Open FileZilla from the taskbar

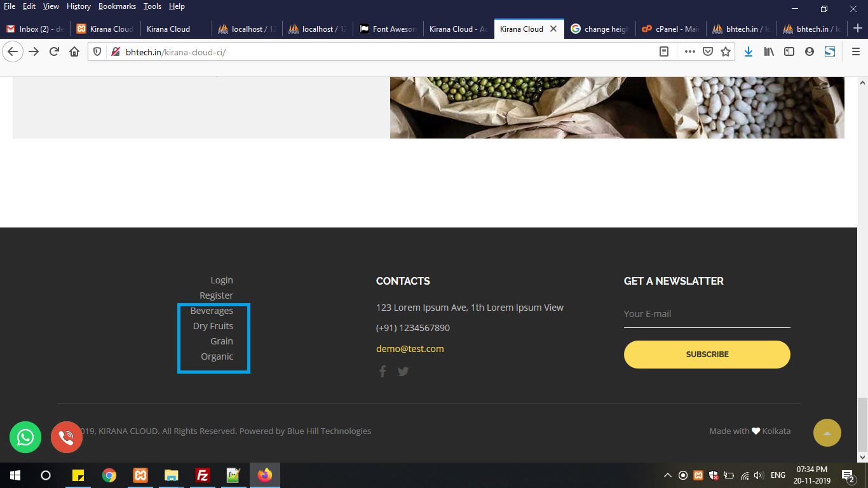[203, 475]
